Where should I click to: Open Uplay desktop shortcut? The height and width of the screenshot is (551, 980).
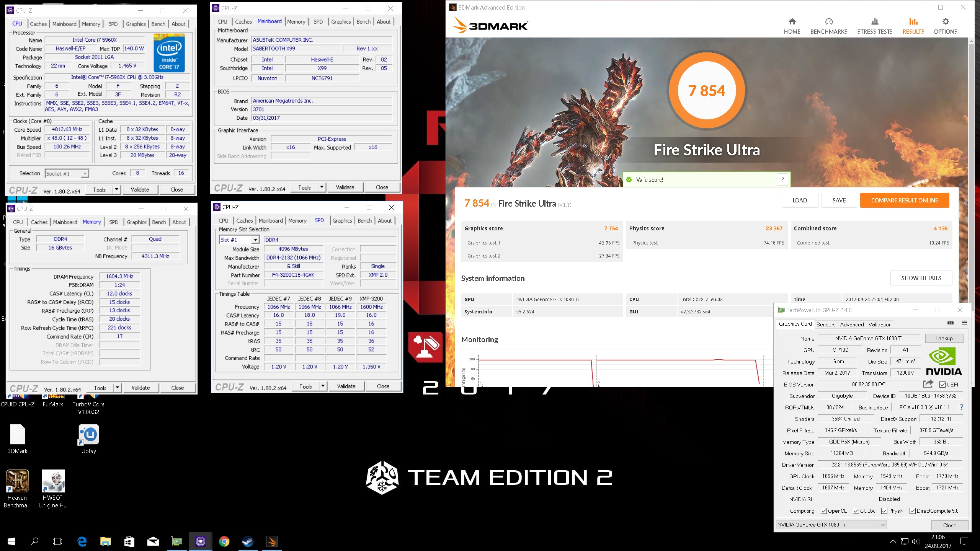point(88,439)
